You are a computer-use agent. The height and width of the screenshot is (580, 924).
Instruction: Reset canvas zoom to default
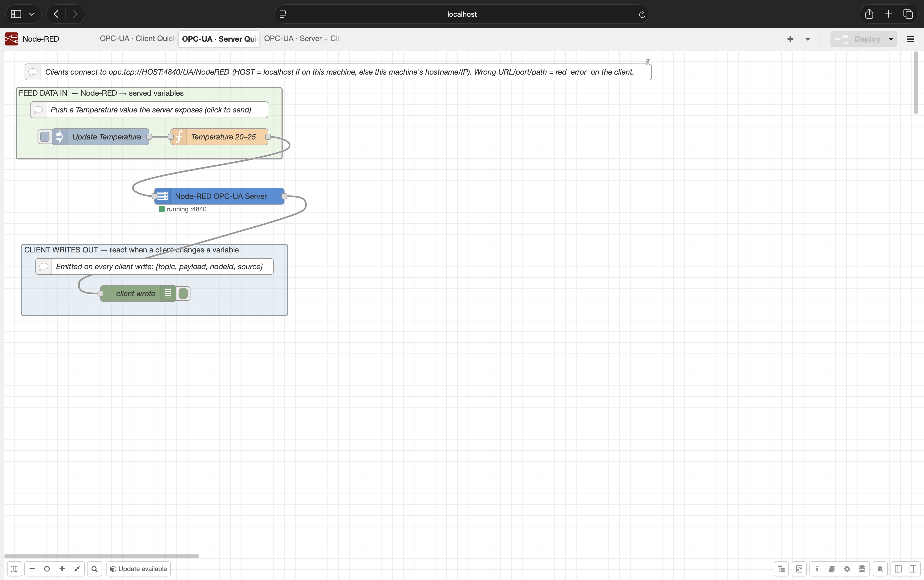[47, 568]
